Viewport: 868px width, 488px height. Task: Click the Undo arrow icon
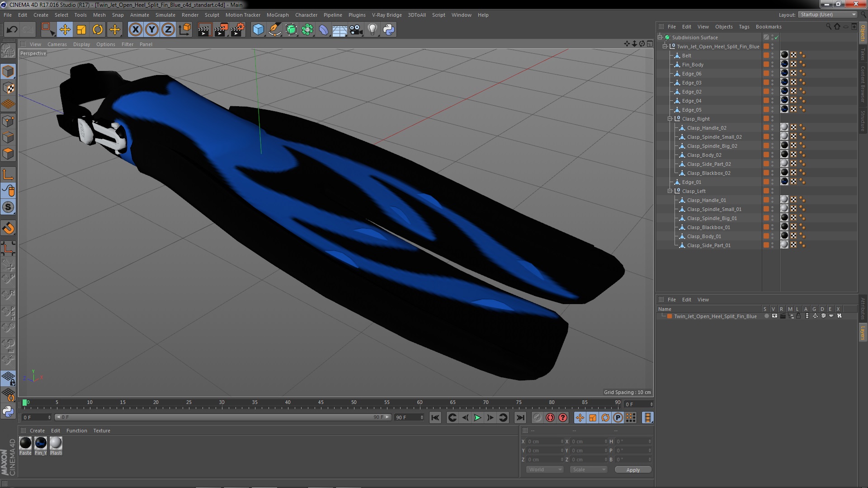click(12, 30)
